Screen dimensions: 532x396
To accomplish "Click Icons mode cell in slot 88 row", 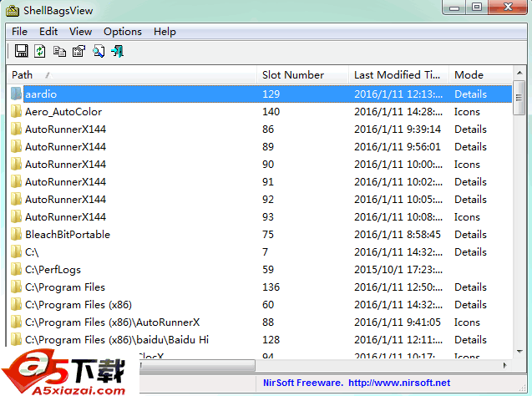I will pyautogui.click(x=467, y=322).
